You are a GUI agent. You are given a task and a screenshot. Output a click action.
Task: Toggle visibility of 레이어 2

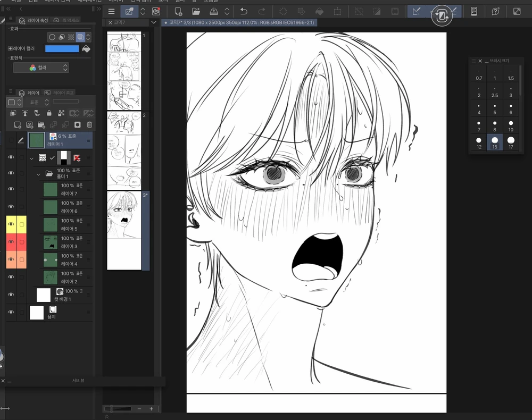(x=11, y=277)
